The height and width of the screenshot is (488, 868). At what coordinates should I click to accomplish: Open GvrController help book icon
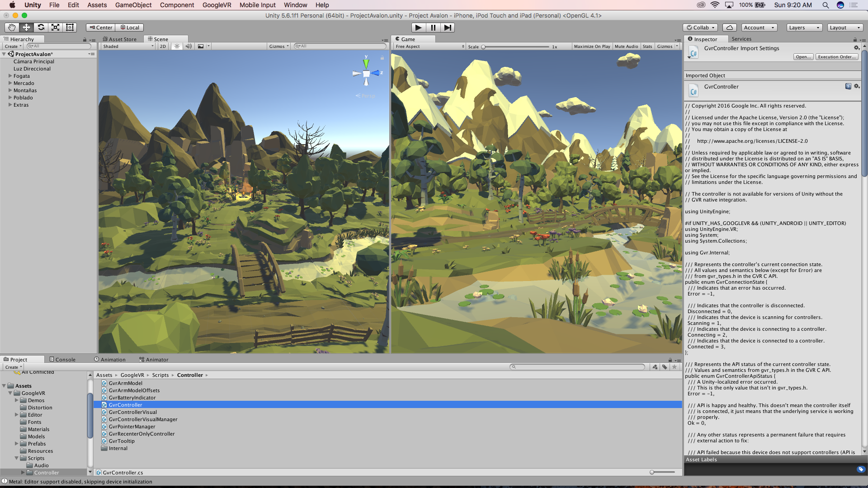click(x=848, y=86)
